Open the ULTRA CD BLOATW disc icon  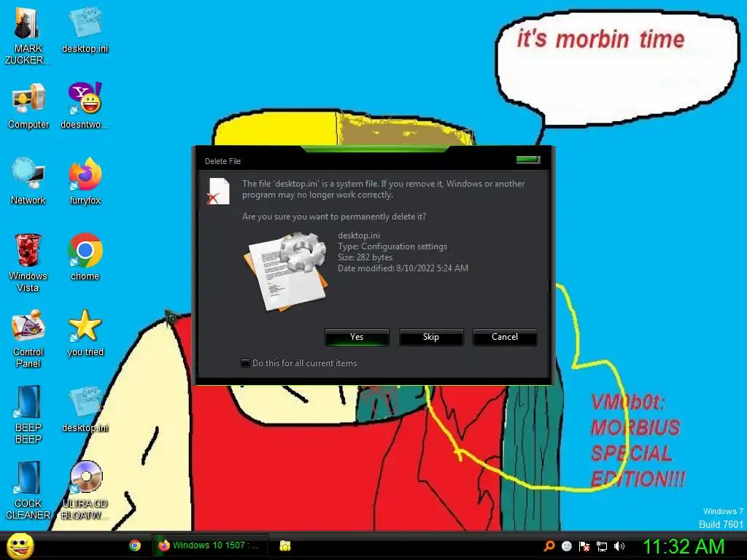(x=85, y=491)
